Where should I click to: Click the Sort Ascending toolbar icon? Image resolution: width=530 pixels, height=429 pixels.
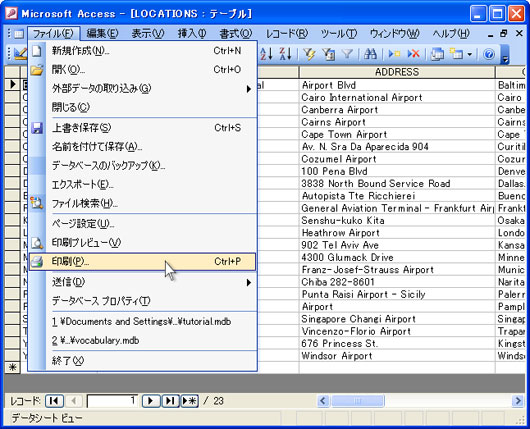[267, 54]
